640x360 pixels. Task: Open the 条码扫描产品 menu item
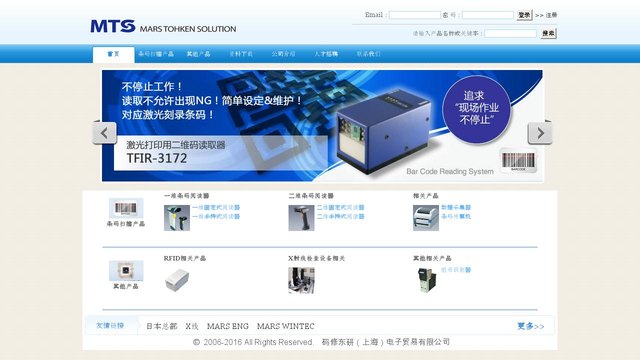click(156, 54)
